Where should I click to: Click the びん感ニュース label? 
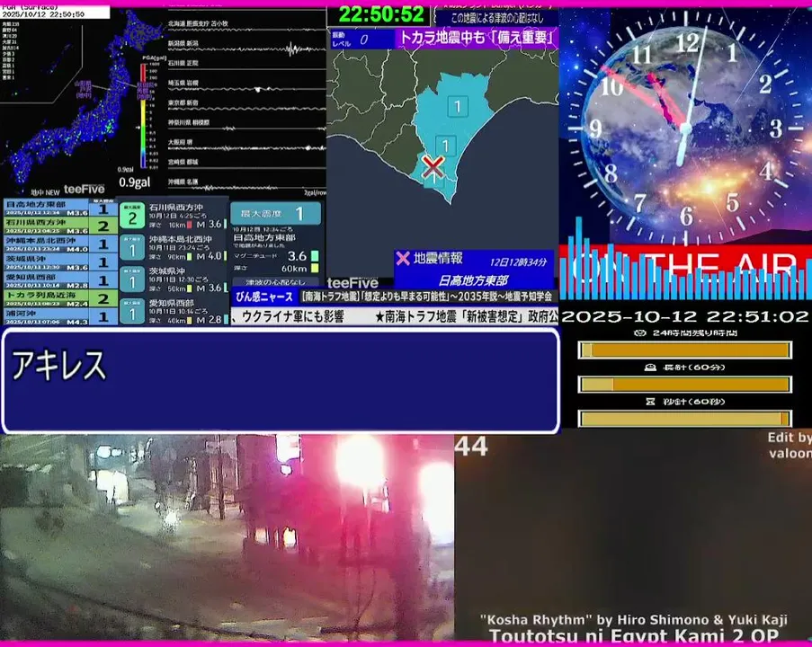tap(264, 297)
